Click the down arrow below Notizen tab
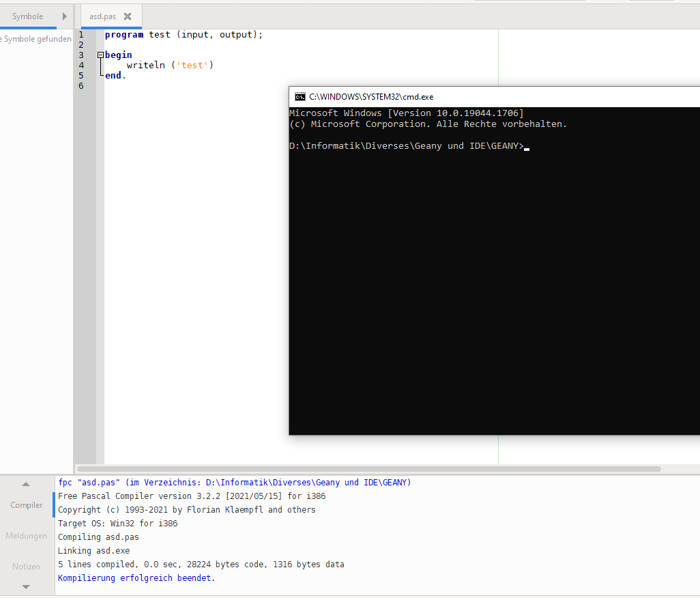The height and width of the screenshot is (598, 700). (26, 587)
